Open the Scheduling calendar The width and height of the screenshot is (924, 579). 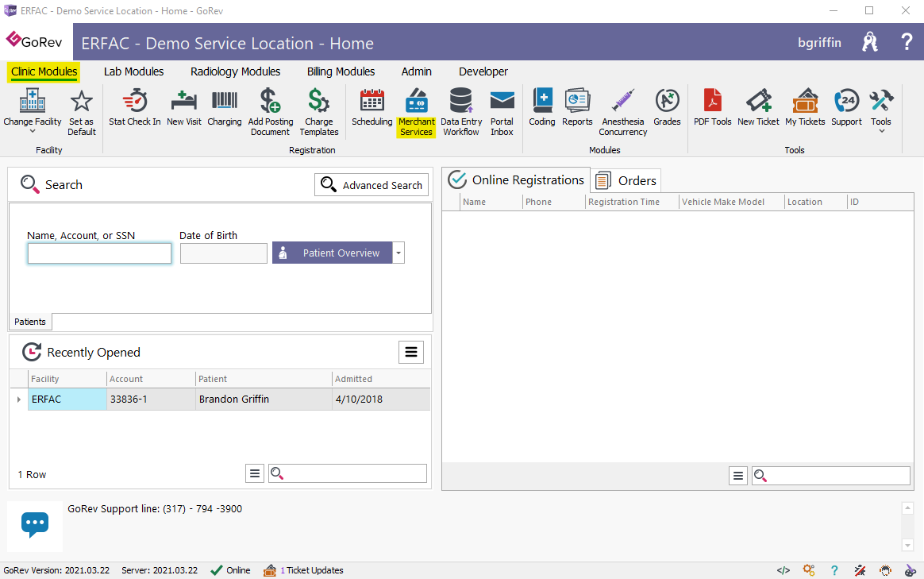pos(372,107)
